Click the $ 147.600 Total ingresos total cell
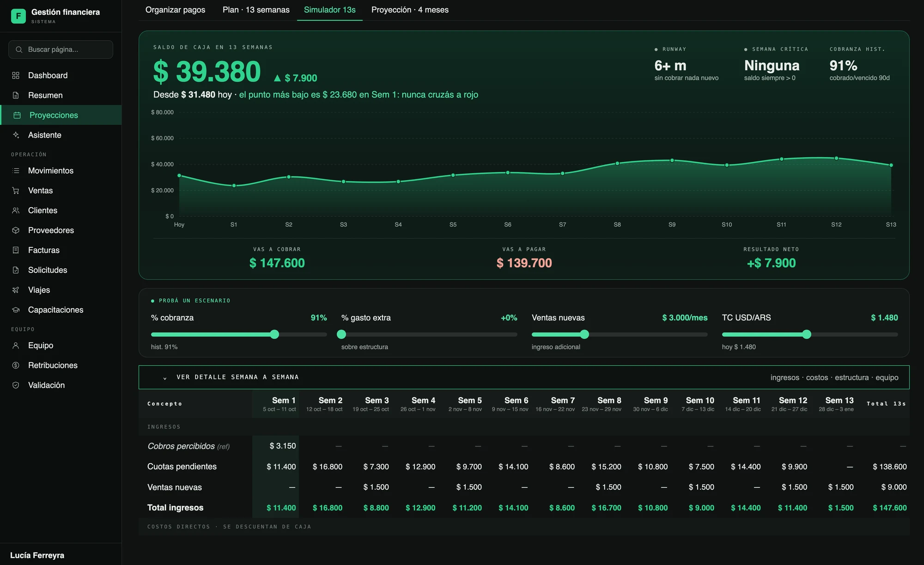This screenshot has height=565, width=924. [889, 508]
